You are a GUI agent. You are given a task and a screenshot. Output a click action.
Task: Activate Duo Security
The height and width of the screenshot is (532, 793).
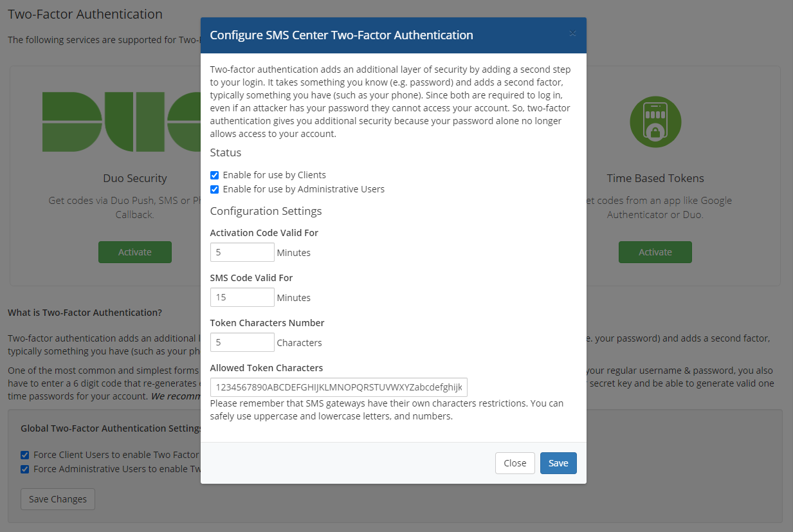pos(134,252)
